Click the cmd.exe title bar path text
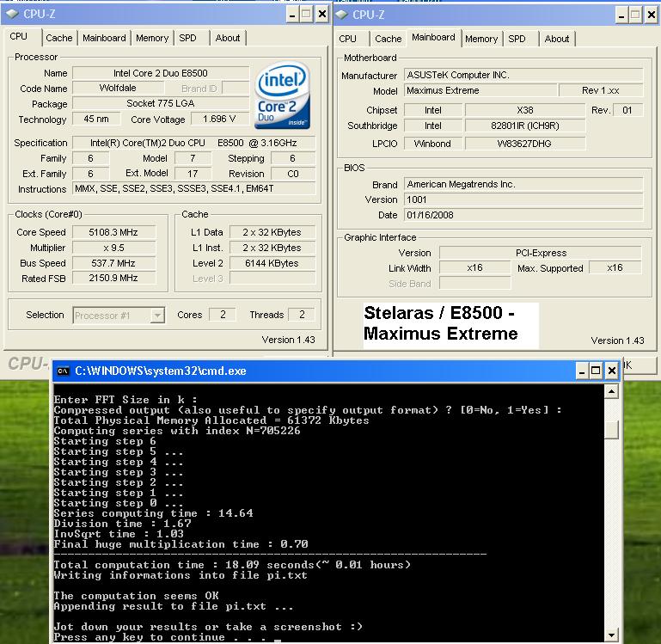 click(161, 371)
